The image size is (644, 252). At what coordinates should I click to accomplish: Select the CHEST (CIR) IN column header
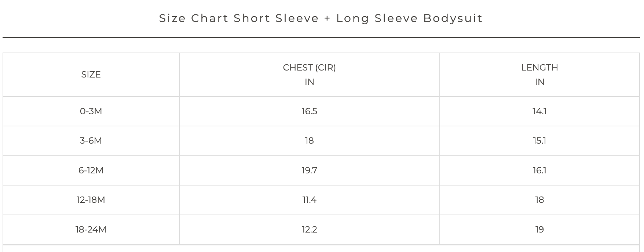click(309, 75)
